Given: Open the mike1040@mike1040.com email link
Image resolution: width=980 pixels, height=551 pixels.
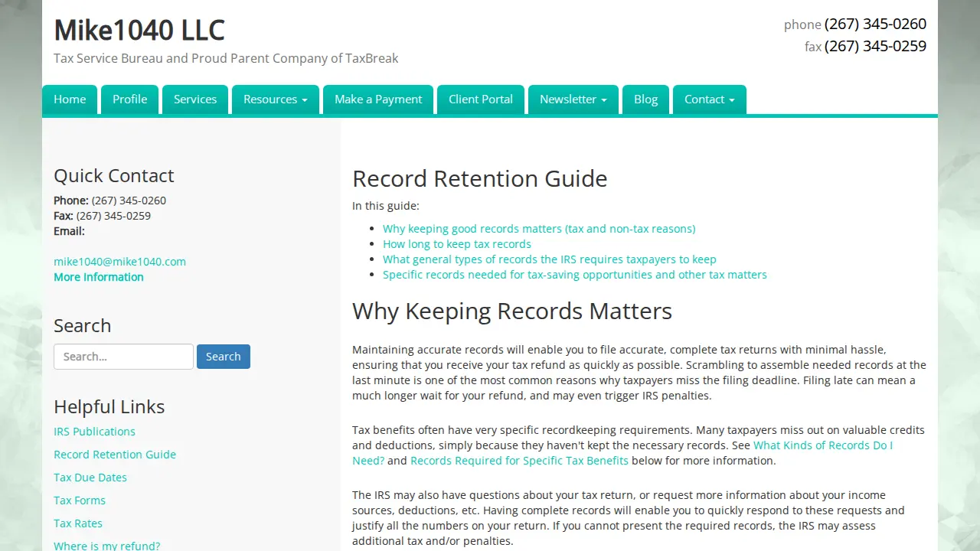Looking at the screenshot, I should point(119,262).
